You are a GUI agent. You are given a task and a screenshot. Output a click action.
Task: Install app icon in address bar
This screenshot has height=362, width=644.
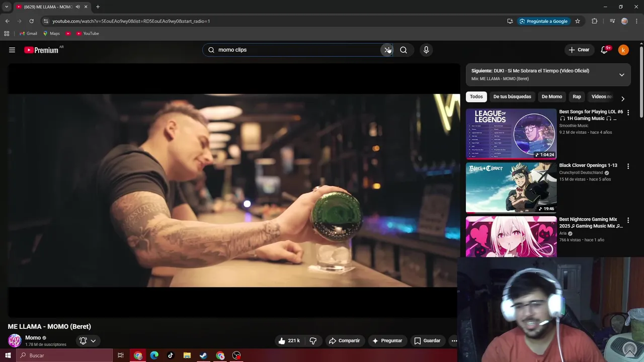point(510,21)
